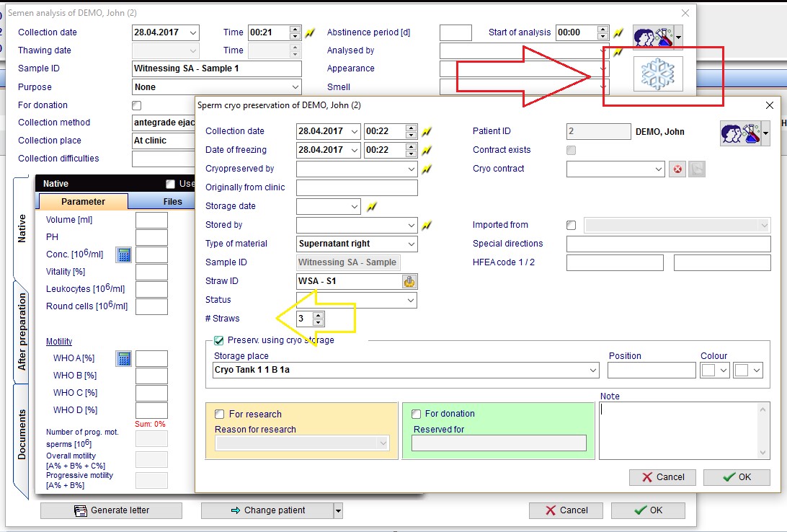Click the Abstinence period input field
Image resolution: width=787 pixels, height=532 pixels.
point(455,32)
